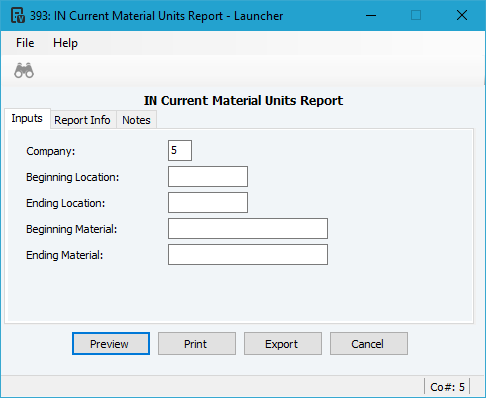The height and width of the screenshot is (398, 486).
Task: Click the Company input field
Action: point(180,150)
